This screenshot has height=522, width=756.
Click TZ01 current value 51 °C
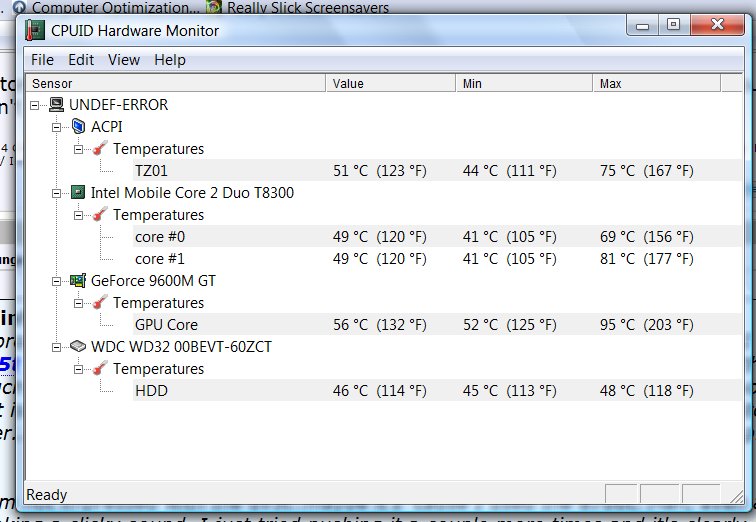pos(380,171)
